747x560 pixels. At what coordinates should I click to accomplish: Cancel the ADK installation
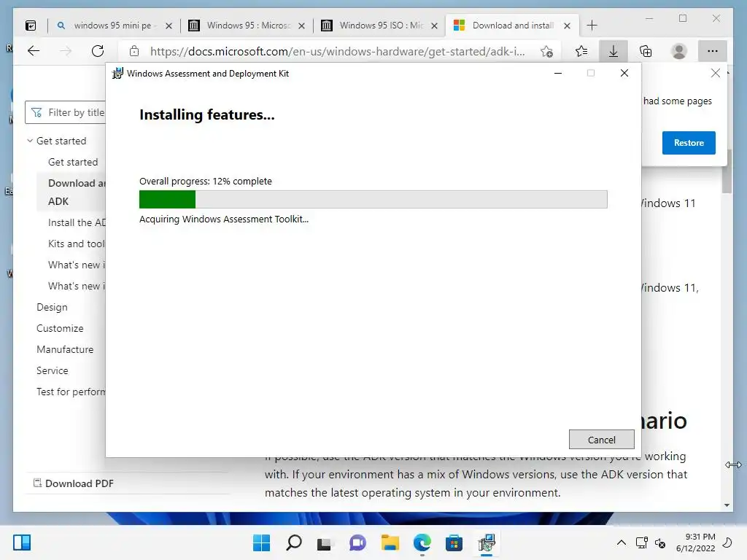tap(601, 440)
